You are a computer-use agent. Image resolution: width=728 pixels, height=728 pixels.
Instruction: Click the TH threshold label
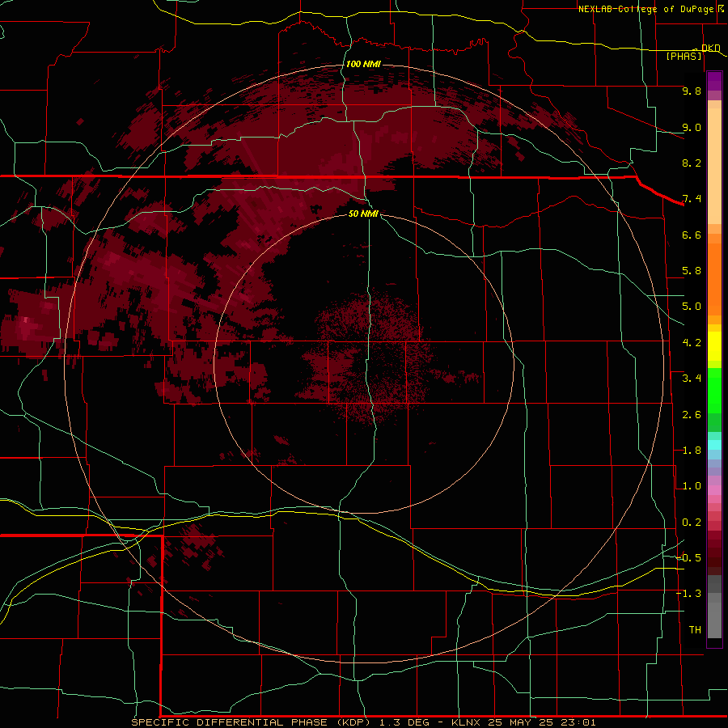(695, 630)
